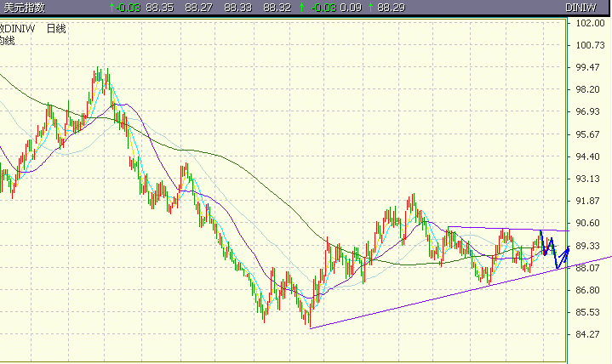612x364 pixels.
Task: Click the -0.03 change next to 0.09
Action: coord(323,8)
